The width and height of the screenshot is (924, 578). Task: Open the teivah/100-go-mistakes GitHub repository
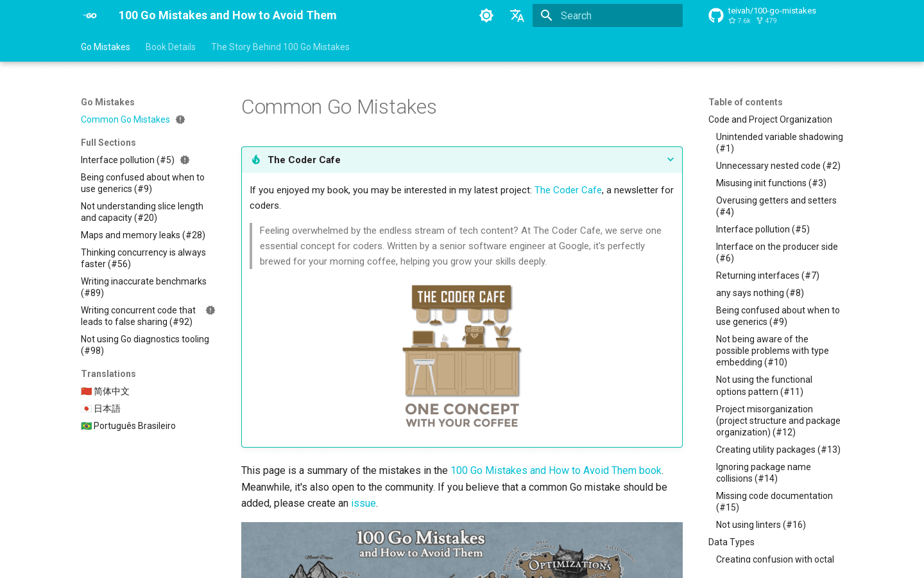[761, 15]
